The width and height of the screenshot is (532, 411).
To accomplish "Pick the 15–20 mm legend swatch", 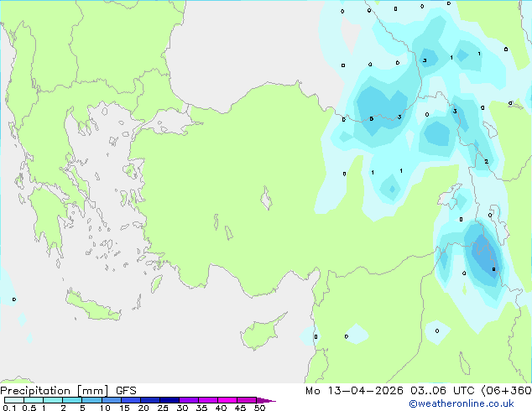I will click(131, 400).
